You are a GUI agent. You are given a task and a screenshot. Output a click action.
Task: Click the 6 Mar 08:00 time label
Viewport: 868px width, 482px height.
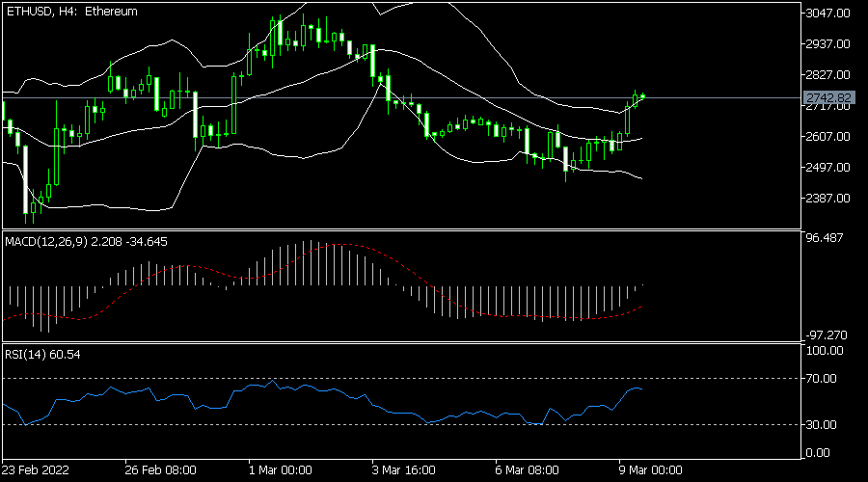click(527, 470)
